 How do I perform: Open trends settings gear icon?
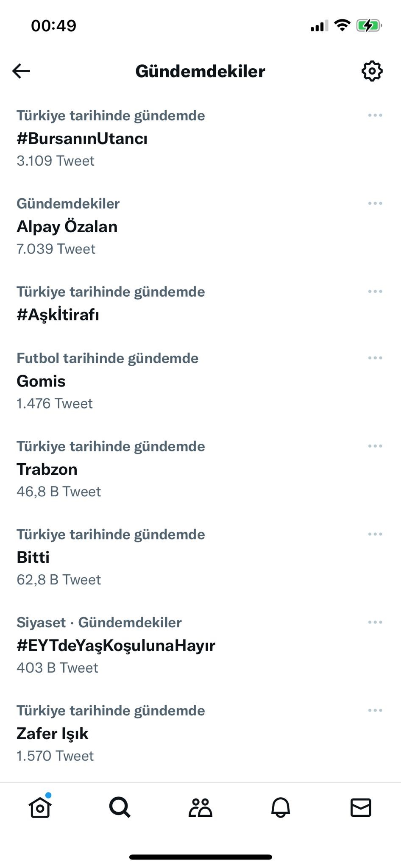372,71
